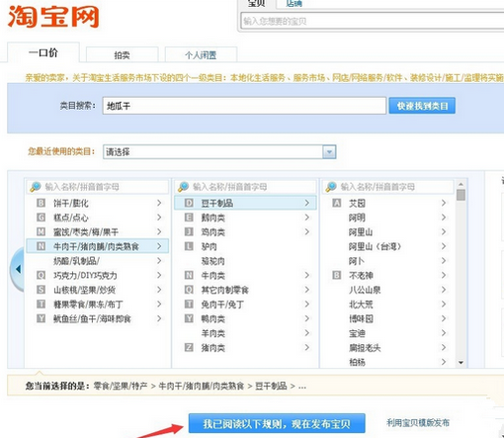The height and width of the screenshot is (438, 504).
Task: Choose brand 宝迪
Action: click(x=388, y=333)
